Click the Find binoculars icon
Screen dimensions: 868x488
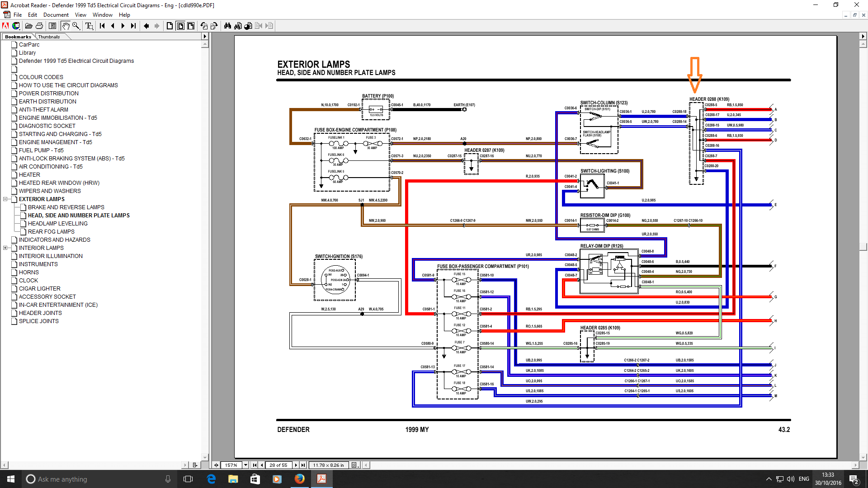[227, 26]
